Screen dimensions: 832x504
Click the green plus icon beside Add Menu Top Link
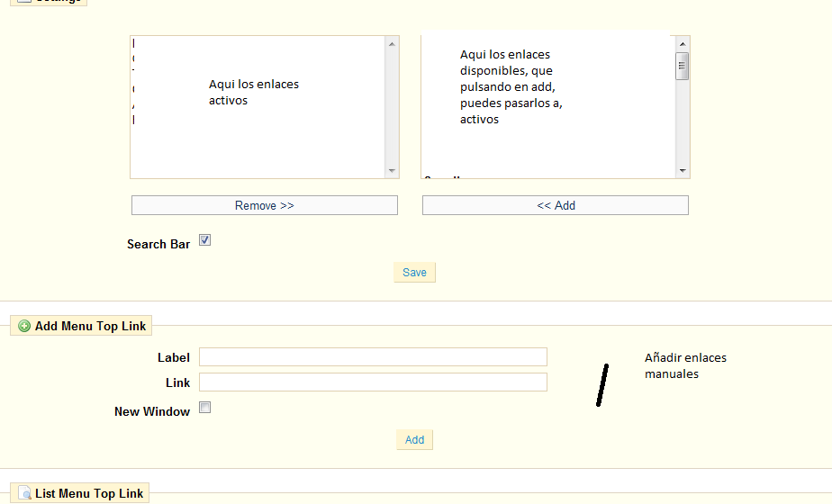tap(24, 327)
